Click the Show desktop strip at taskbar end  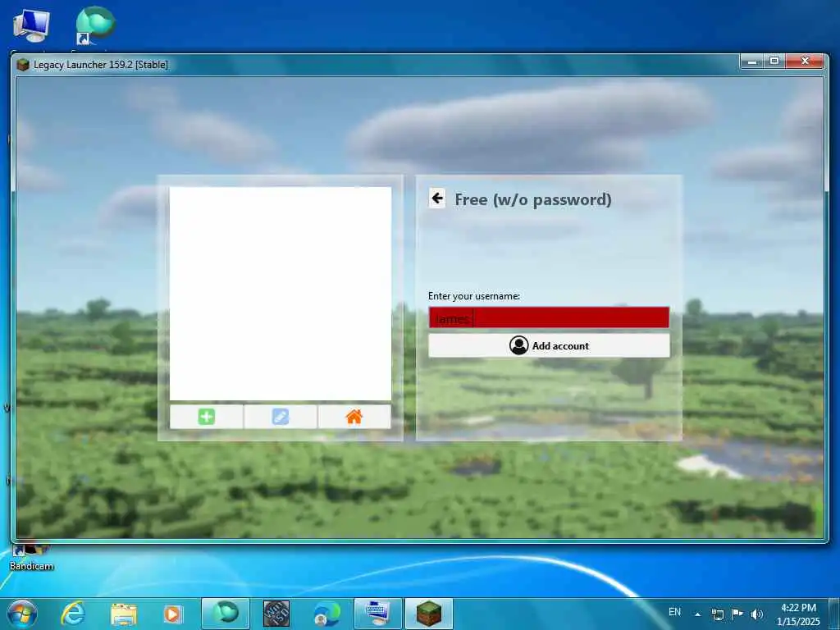[834, 614]
